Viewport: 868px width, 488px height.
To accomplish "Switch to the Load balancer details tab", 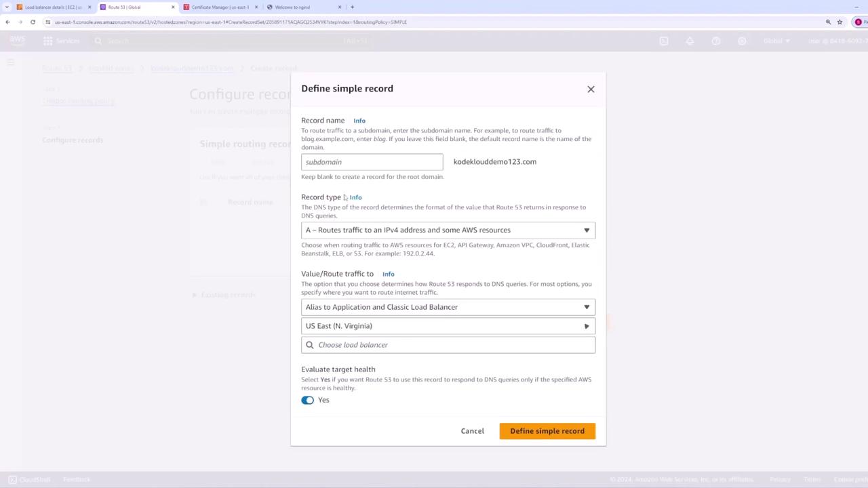I will pos(53,7).
